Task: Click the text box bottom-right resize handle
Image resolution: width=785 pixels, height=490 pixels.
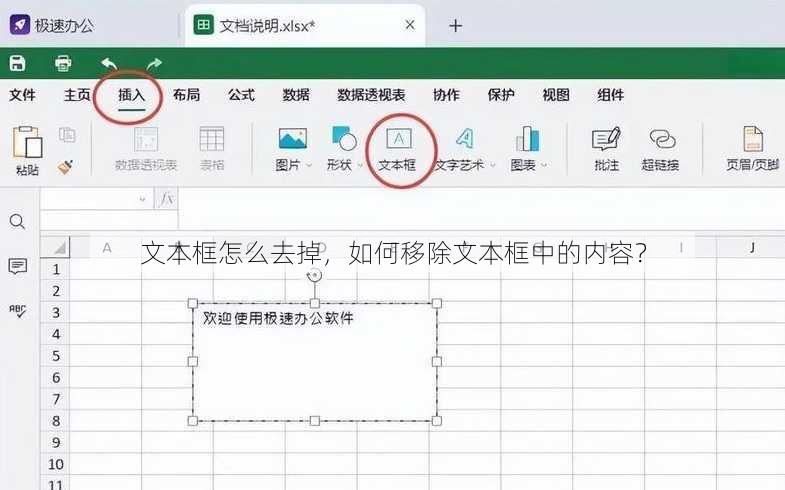Action: click(437, 421)
